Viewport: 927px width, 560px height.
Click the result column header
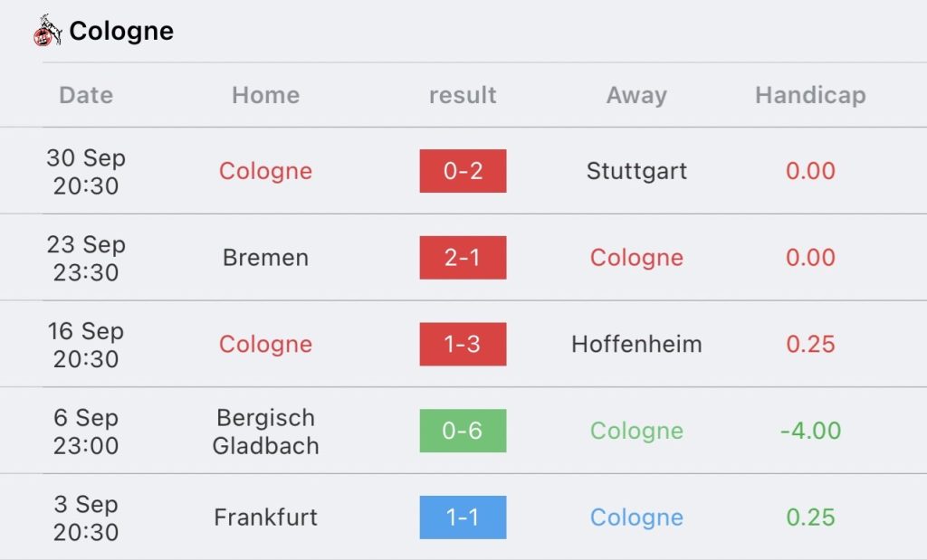coord(463,95)
